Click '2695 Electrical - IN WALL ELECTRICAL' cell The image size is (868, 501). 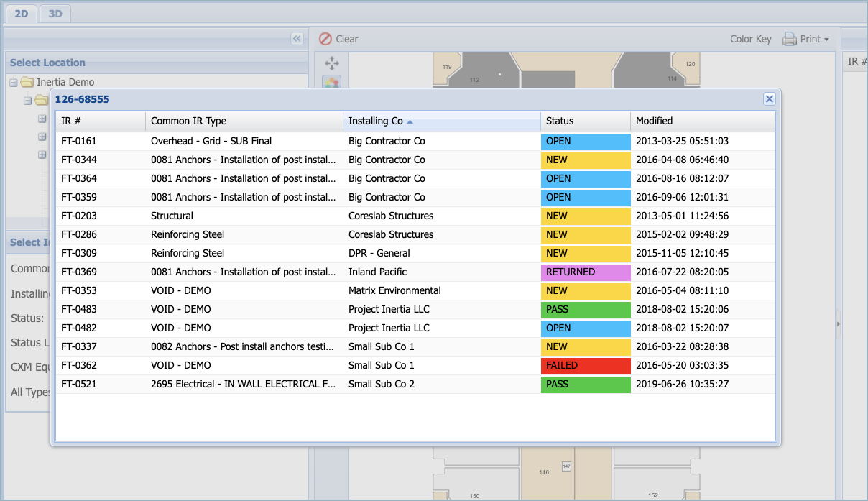click(x=243, y=384)
